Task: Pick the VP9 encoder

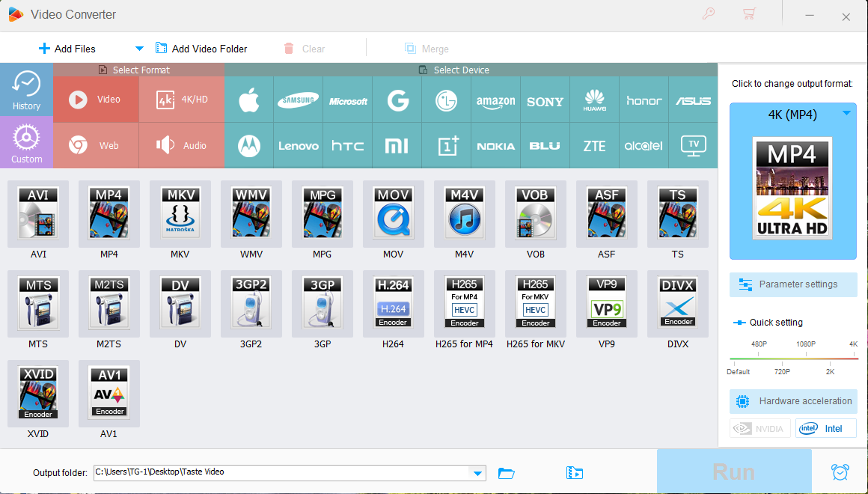Action: pos(607,303)
